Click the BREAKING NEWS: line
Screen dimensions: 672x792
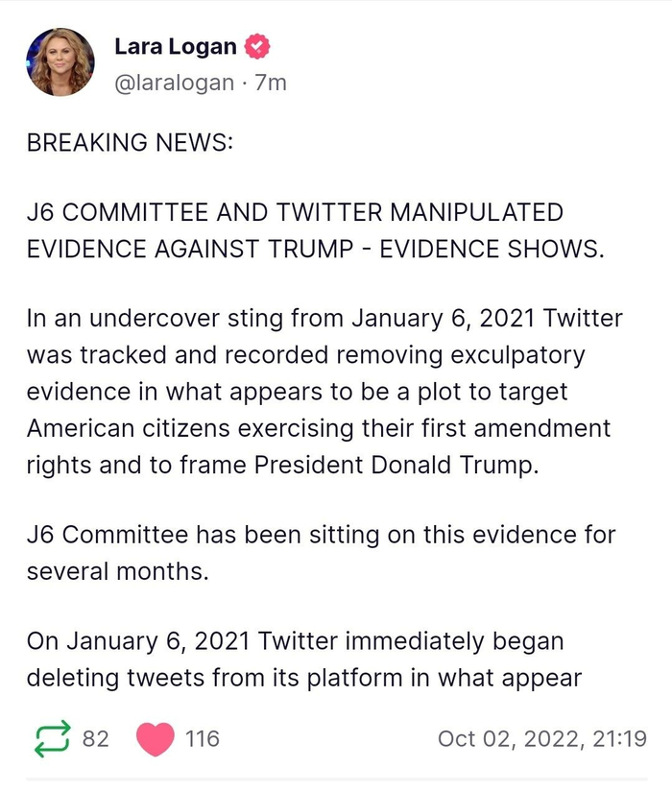[x=123, y=143]
